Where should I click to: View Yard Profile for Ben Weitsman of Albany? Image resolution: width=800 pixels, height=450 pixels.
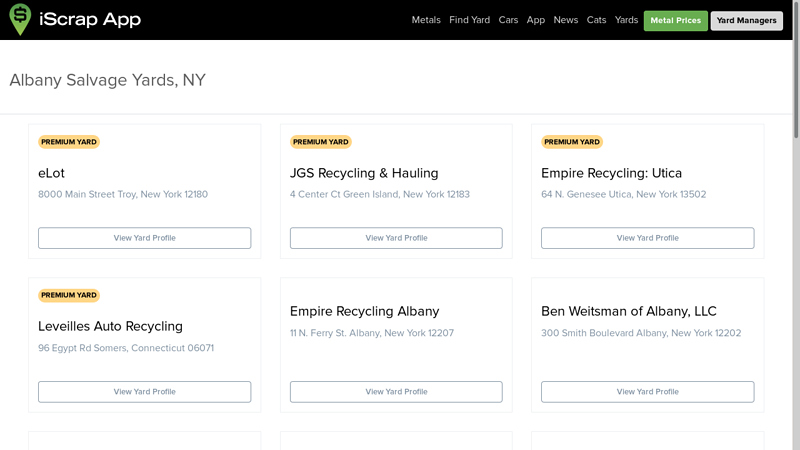click(x=648, y=392)
